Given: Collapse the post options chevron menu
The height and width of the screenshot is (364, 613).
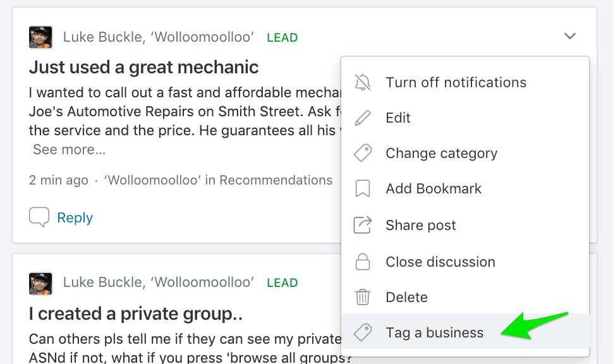Looking at the screenshot, I should point(570,37).
